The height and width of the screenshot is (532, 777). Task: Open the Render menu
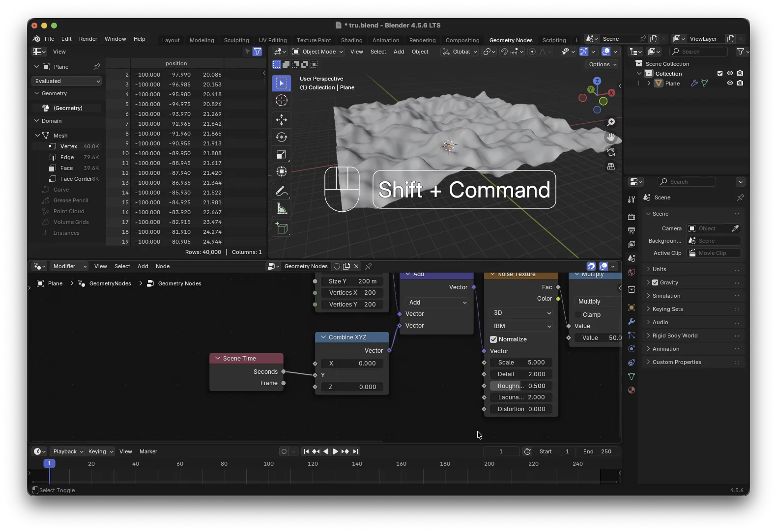tap(88, 39)
